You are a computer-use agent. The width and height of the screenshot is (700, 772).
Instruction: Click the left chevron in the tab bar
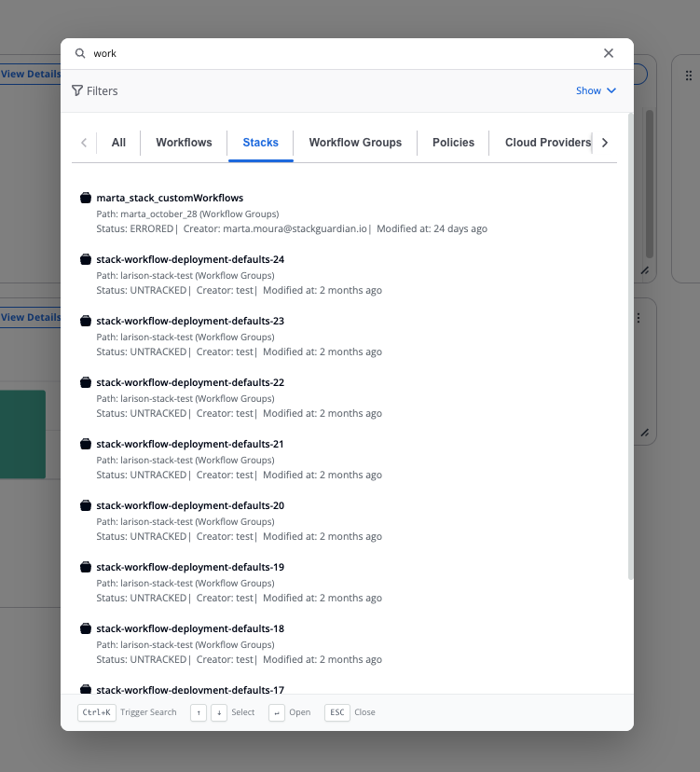coord(84,143)
